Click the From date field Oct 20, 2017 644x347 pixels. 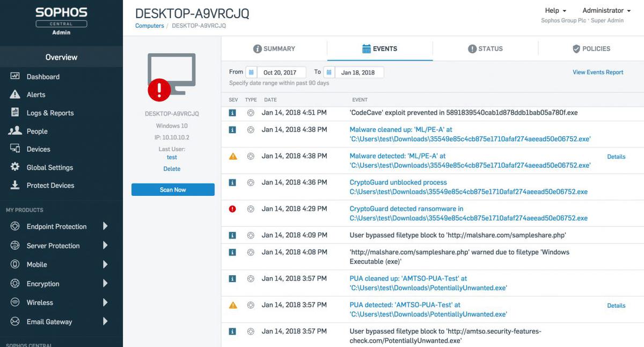tap(282, 72)
